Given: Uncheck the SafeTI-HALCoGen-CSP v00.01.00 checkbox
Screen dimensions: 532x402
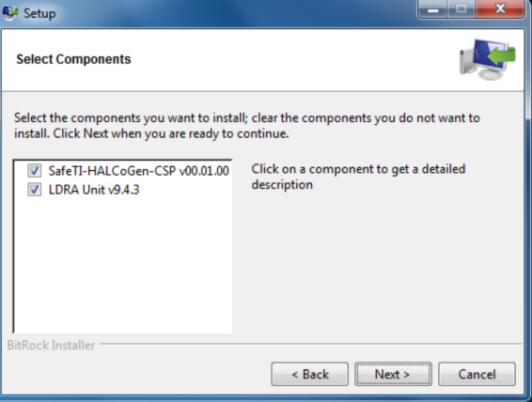Looking at the screenshot, I should point(35,171).
